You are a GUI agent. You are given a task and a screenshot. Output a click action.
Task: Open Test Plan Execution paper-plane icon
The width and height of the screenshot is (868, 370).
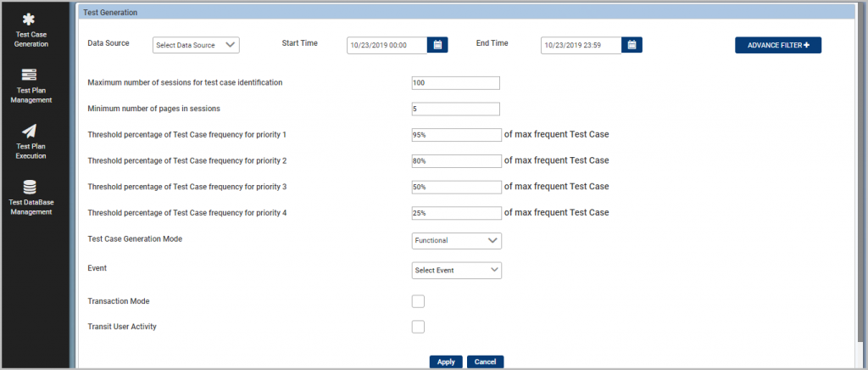(30, 131)
